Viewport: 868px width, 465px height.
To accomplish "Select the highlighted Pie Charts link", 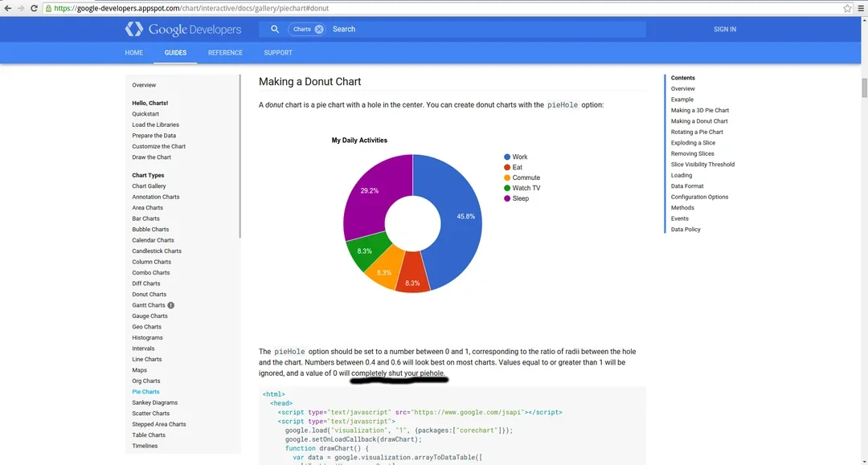I will 145,392.
